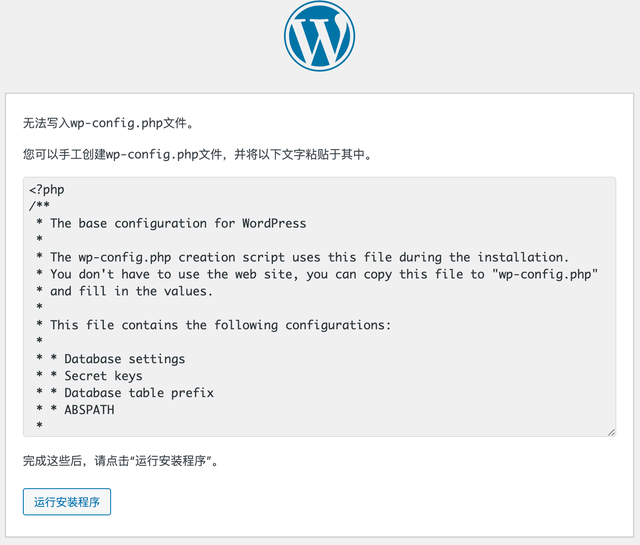Click the 运行安装程序 button
Image resolution: width=640 pixels, height=545 pixels.
(67, 502)
